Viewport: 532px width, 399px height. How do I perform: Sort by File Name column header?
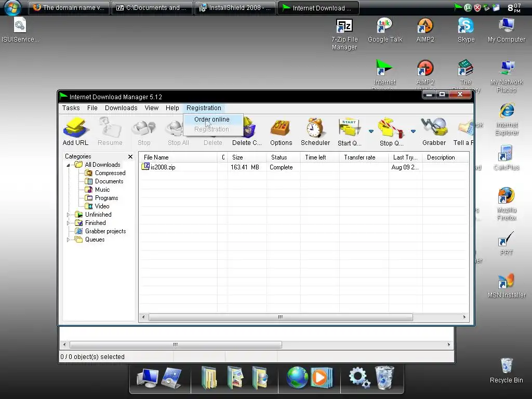pos(178,157)
